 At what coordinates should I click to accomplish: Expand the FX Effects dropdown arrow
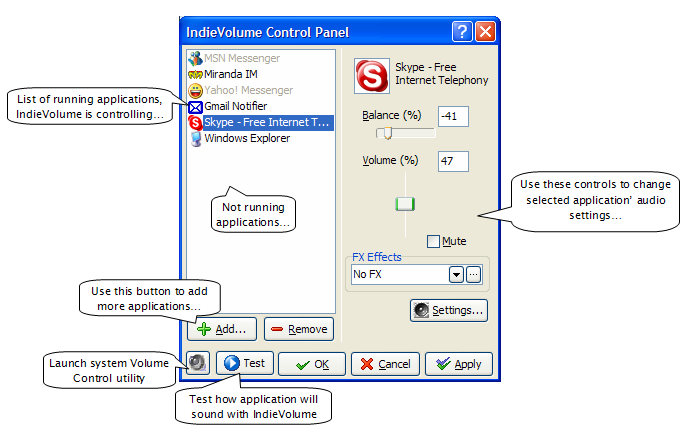click(456, 275)
